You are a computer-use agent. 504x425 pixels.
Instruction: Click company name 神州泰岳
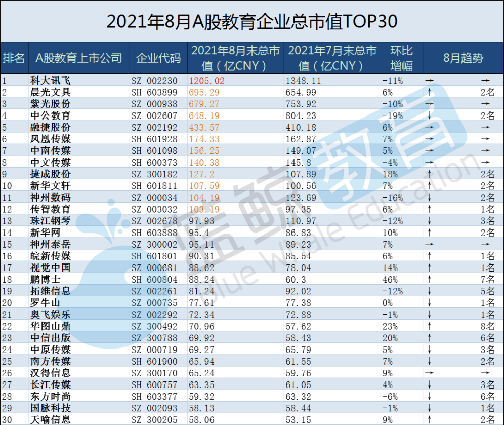tap(50, 244)
